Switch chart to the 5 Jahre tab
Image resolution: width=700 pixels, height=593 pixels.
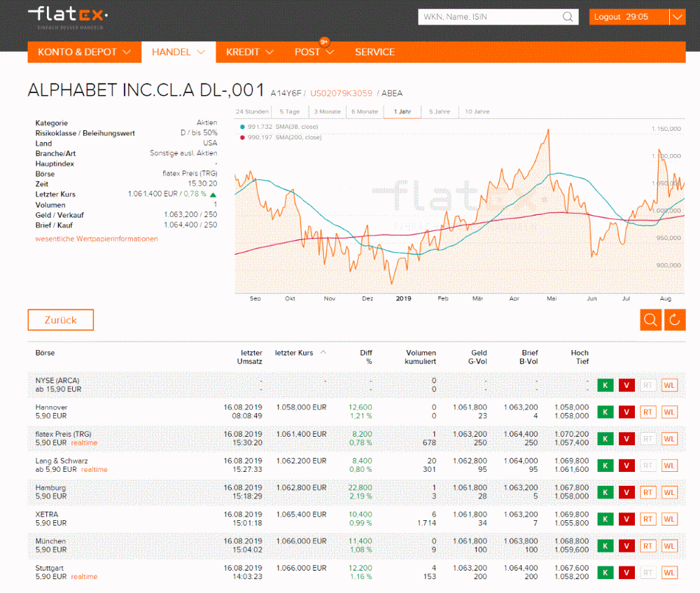point(440,111)
